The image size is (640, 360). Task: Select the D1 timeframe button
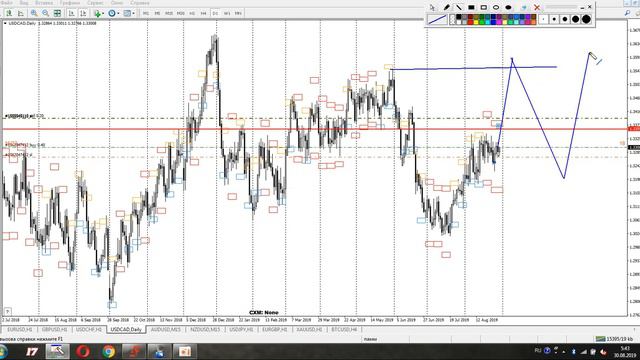(x=215, y=13)
